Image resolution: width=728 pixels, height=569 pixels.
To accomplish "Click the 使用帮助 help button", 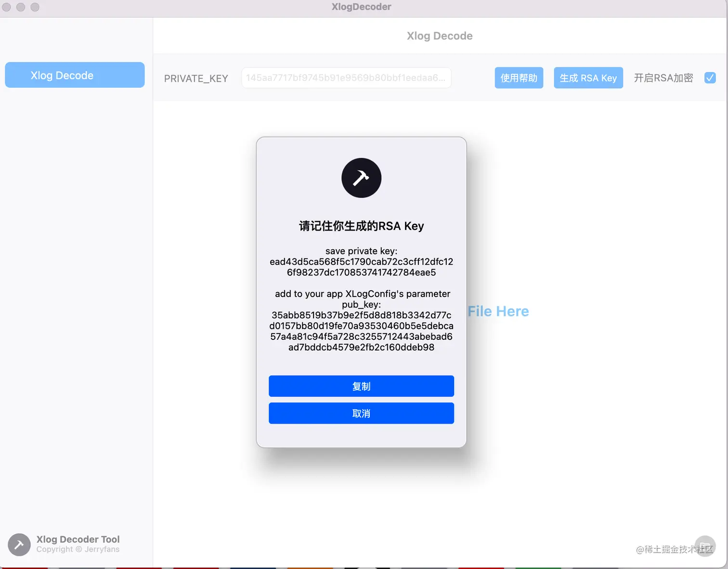I will tap(519, 78).
